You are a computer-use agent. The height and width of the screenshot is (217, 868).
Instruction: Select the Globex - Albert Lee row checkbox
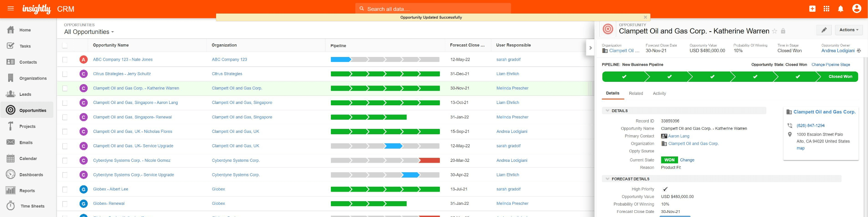click(x=65, y=189)
